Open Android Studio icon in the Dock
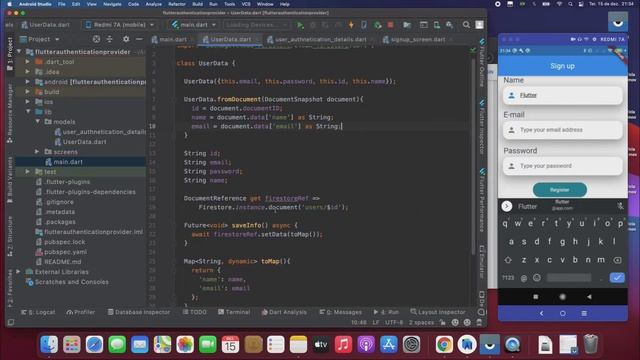The width and height of the screenshot is (640, 360). pyautogui.click(x=467, y=344)
